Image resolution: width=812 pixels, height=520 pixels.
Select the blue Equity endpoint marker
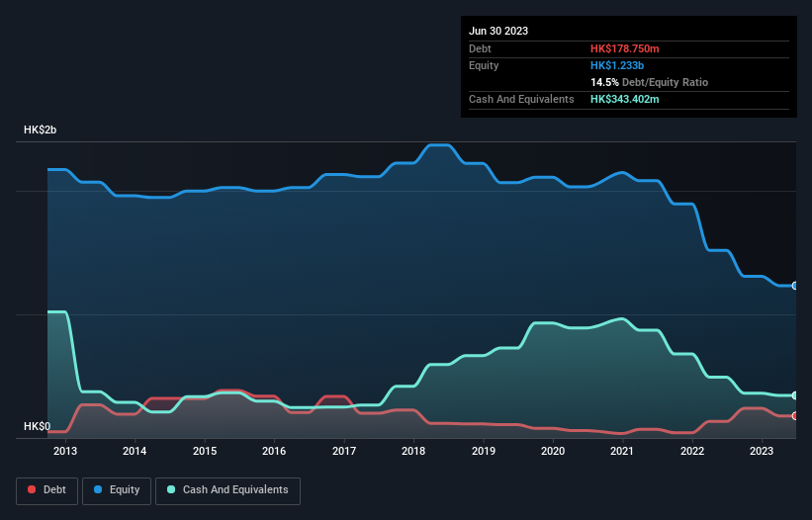795,286
